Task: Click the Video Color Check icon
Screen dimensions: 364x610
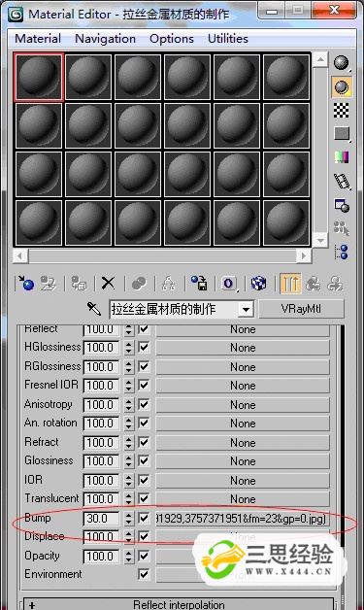Action: click(342, 157)
